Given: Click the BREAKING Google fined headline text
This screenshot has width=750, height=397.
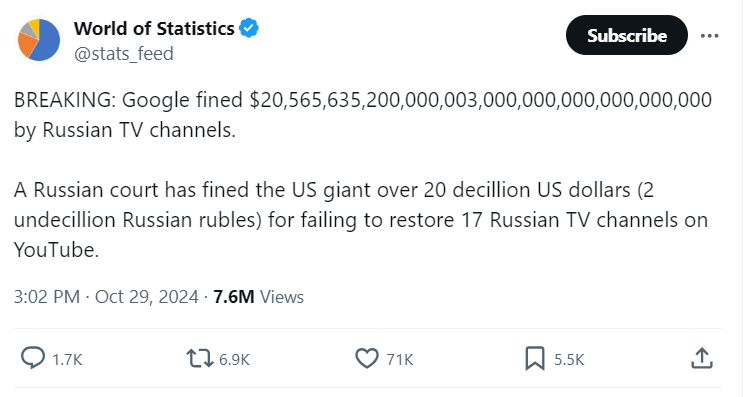Looking at the screenshot, I should pos(363,100).
